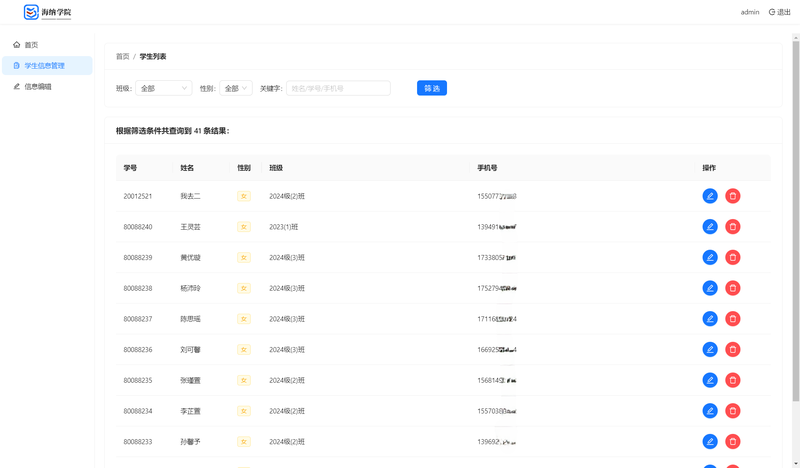Select student ID 80088240
This screenshot has width=800, height=468.
[138, 227]
